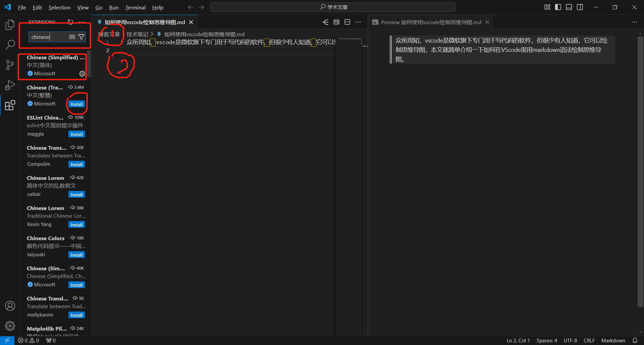Image resolution: width=644 pixels, height=345 pixels.
Task: Click the VS Code logo icon
Action: click(7, 7)
